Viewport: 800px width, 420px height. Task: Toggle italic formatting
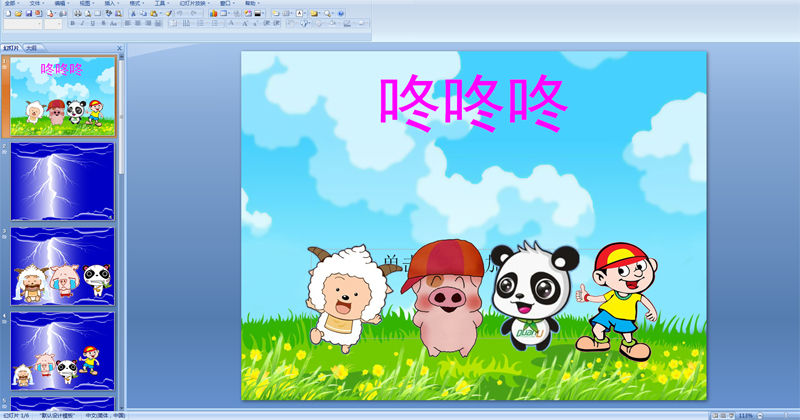82,23
